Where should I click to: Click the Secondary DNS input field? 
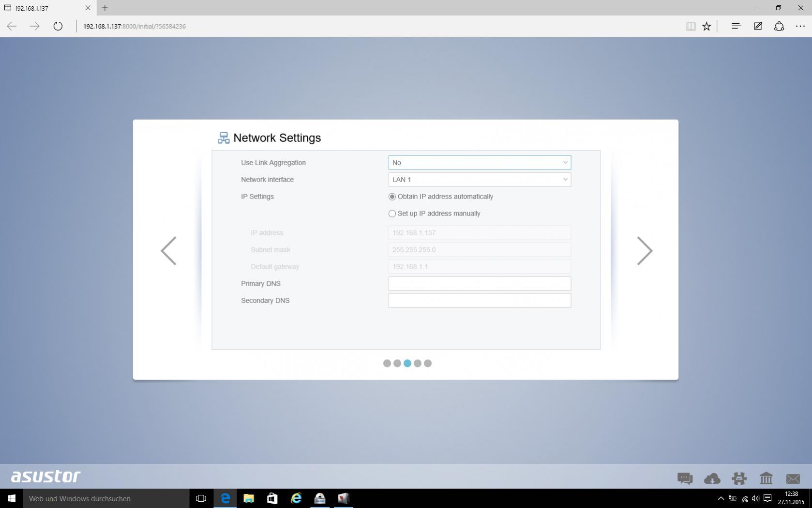coord(480,301)
